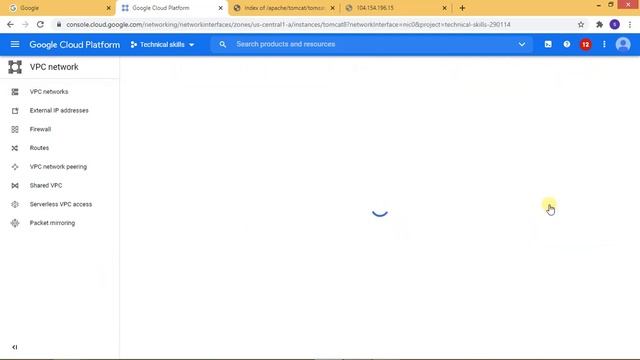Open Chrome profile avatar
640x360 pixels.
pos(615,24)
